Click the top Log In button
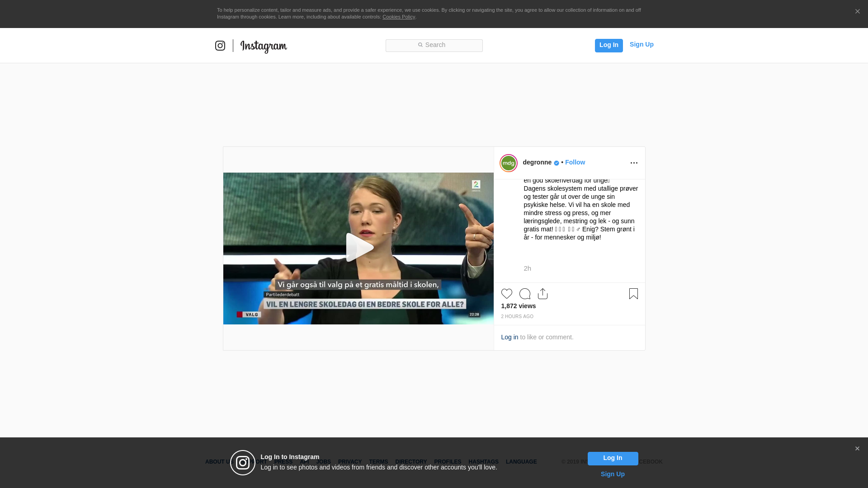868x488 pixels. tap(609, 45)
